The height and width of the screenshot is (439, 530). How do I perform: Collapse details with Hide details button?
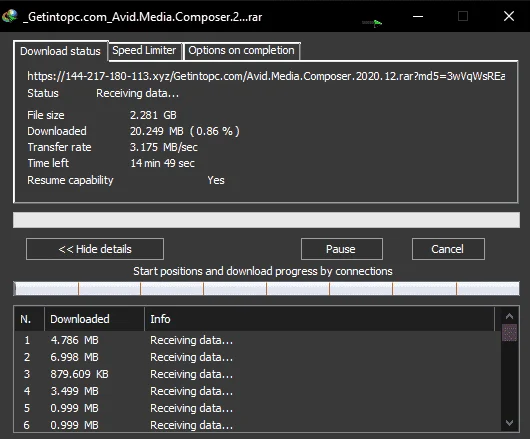click(x=95, y=249)
